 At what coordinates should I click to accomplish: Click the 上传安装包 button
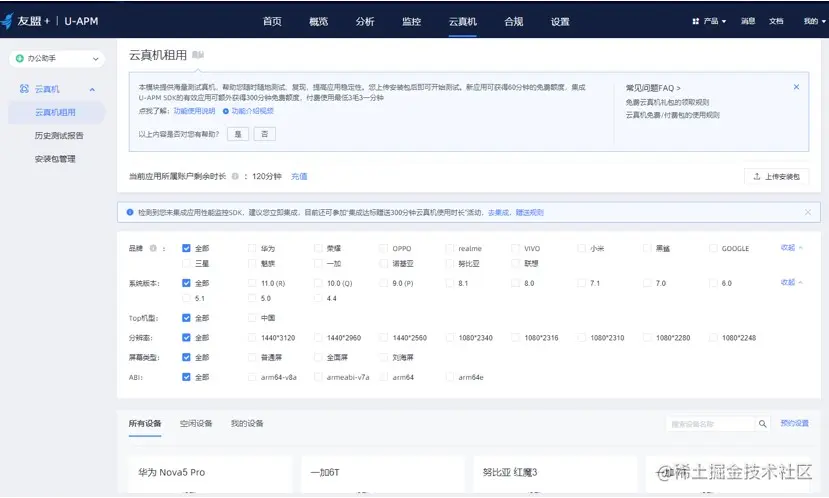[x=776, y=176]
